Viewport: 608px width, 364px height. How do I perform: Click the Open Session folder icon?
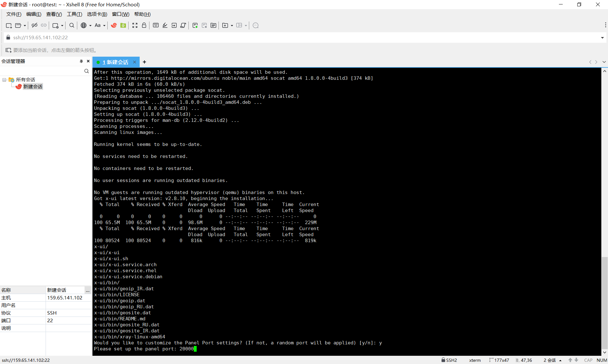[18, 25]
